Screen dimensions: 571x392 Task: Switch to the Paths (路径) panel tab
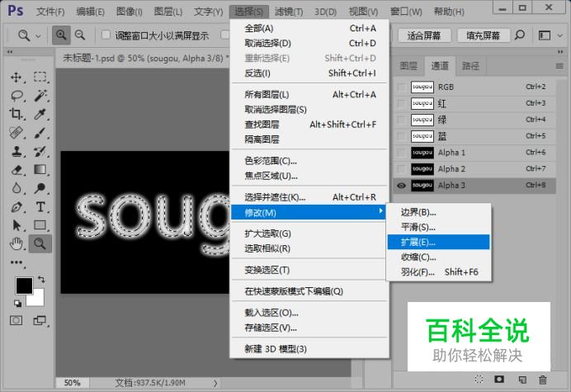pyautogui.click(x=470, y=66)
